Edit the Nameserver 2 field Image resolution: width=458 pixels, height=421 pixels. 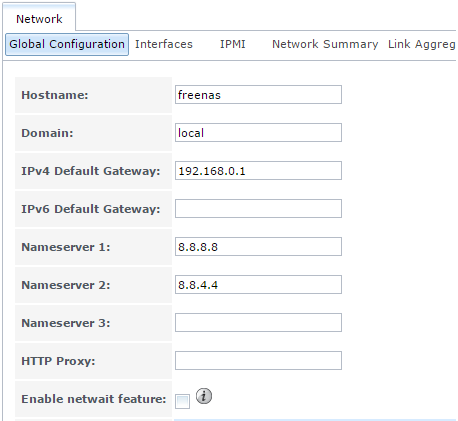(x=258, y=285)
